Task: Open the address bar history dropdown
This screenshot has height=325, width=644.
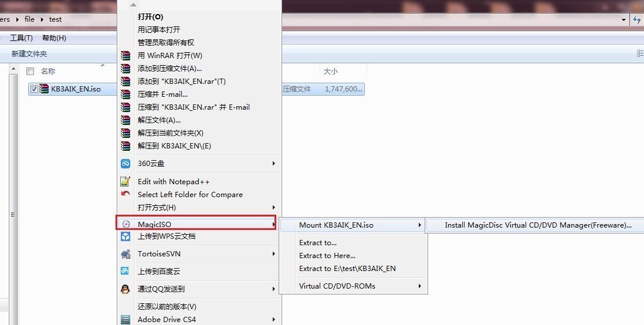Action: (623, 19)
